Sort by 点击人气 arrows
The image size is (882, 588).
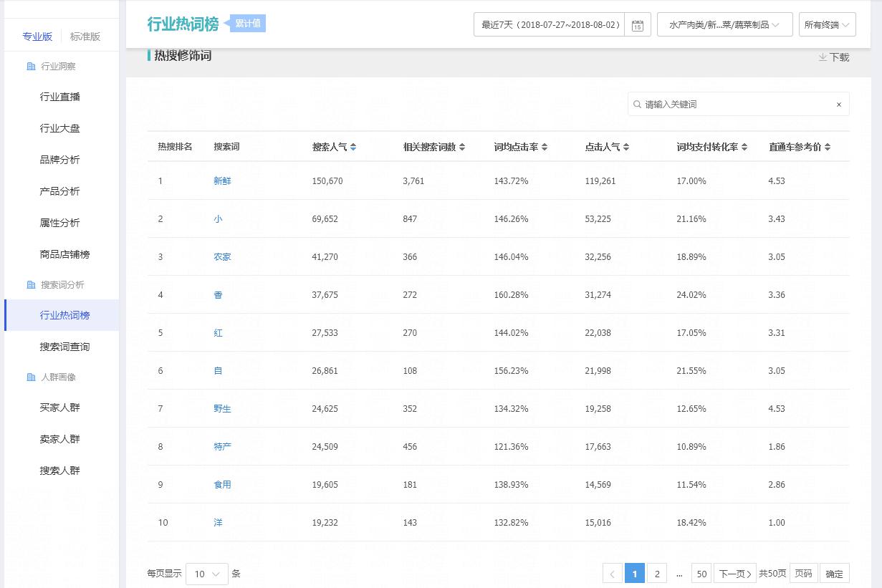(626, 147)
